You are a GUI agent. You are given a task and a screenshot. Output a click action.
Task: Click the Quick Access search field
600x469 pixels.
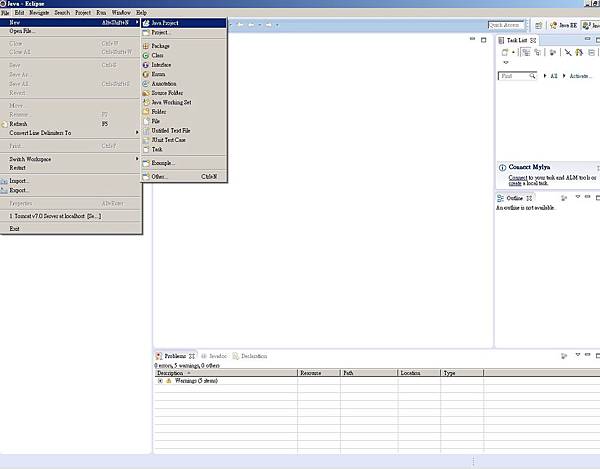508,25
